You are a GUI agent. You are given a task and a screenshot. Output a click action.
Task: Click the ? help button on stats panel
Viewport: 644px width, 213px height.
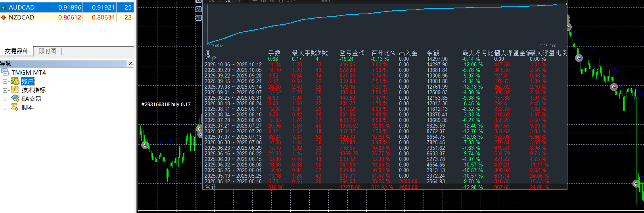[199, 18]
